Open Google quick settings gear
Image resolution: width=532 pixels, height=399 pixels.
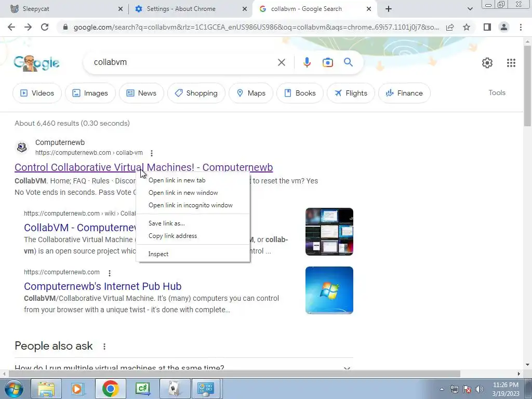coord(487,63)
